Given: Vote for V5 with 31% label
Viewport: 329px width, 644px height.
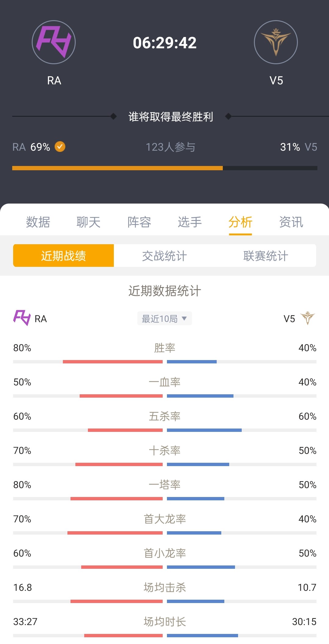Looking at the screenshot, I should pyautogui.click(x=298, y=147).
